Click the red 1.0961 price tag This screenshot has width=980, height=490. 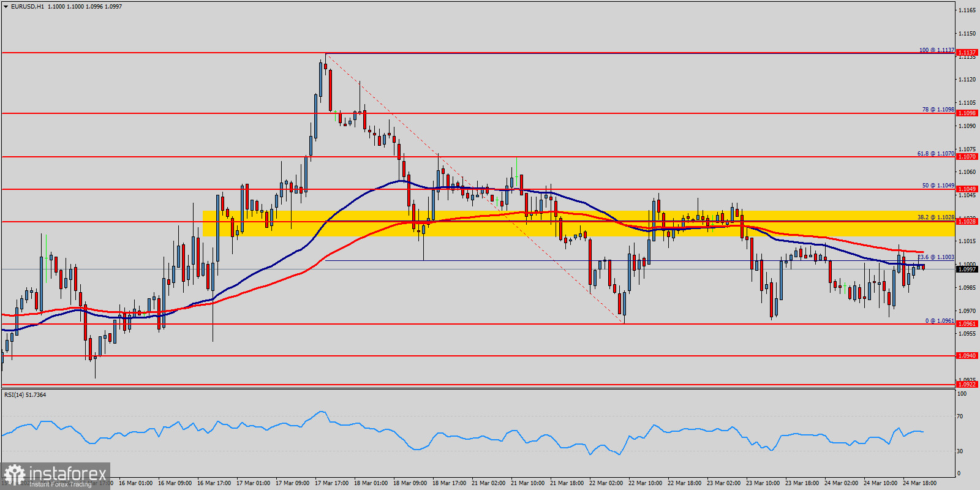[x=967, y=324]
